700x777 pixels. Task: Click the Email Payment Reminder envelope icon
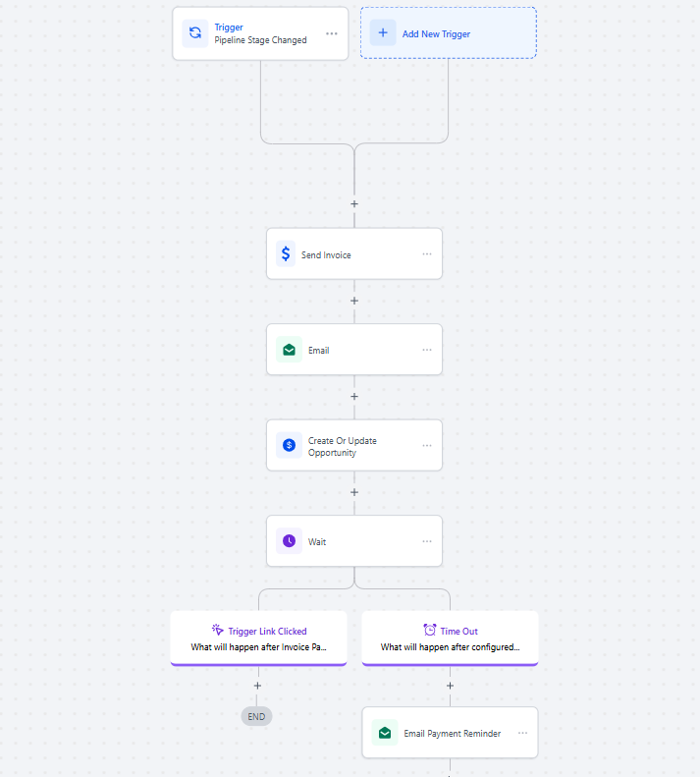tap(385, 733)
